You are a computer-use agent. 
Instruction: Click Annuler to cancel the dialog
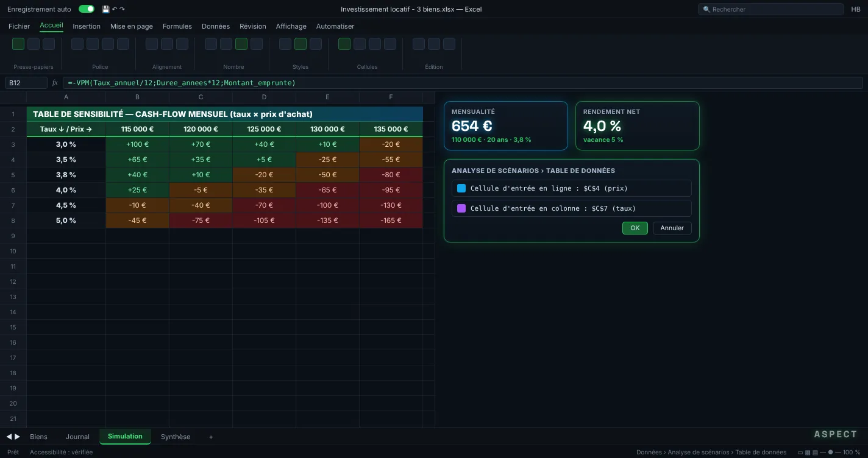[x=672, y=228]
